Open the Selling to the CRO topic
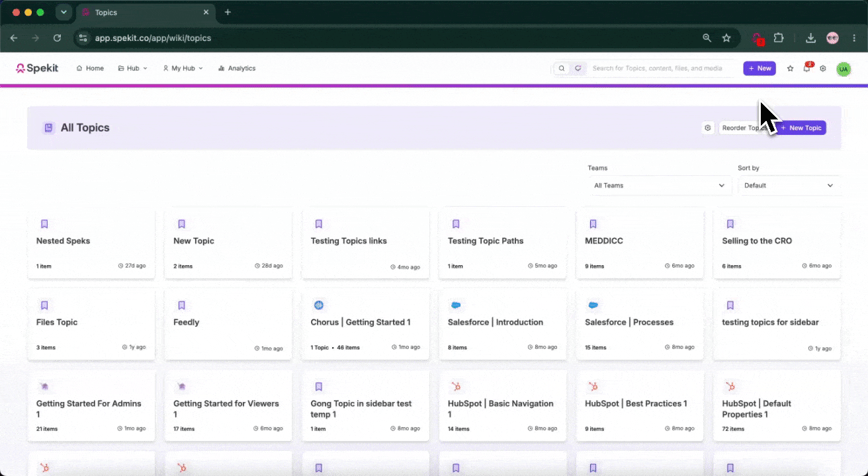Viewport: 868px width, 476px height. tap(777, 243)
